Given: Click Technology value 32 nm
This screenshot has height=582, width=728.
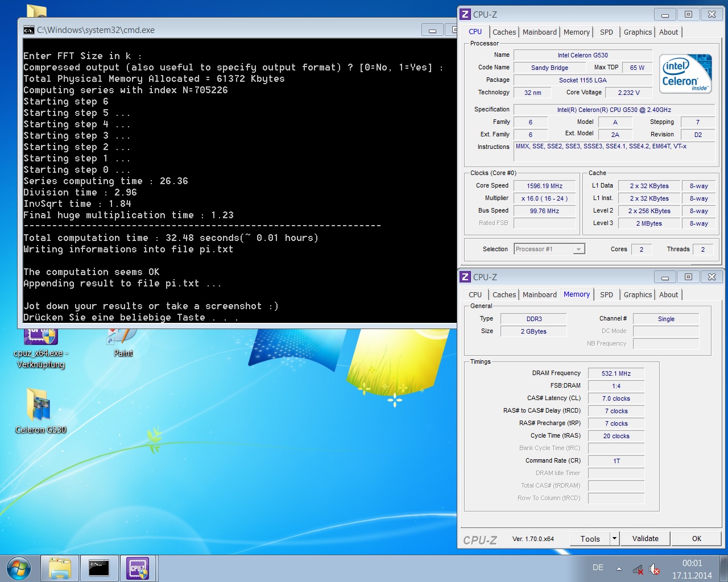Looking at the screenshot, I should (x=532, y=93).
